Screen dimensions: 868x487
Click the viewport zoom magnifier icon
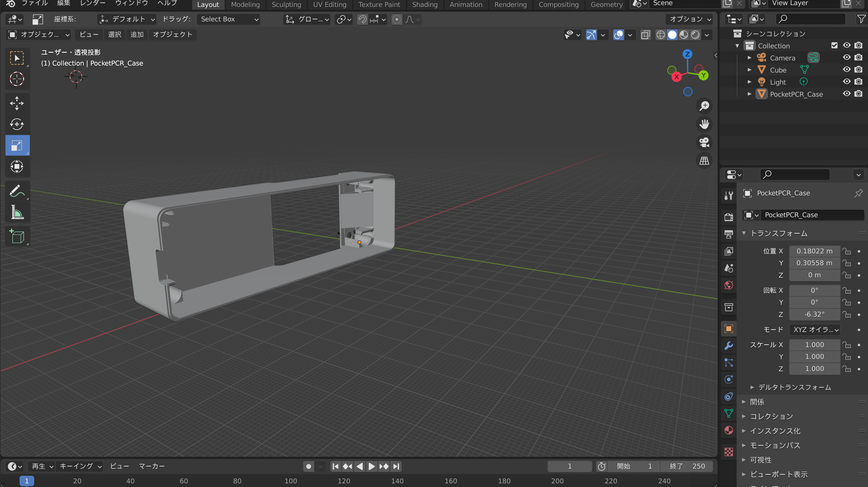click(x=704, y=106)
